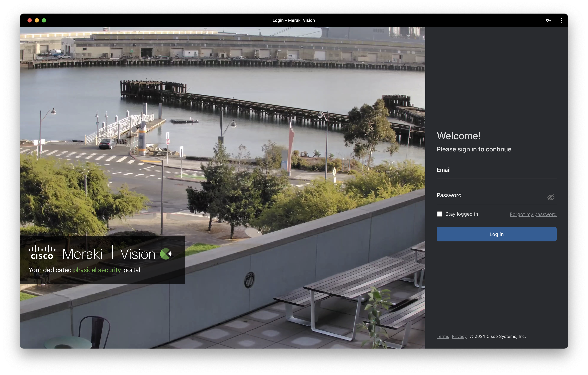Screen dimensions: 588x375
Task: Open the three-dot more options menu
Action: click(561, 20)
